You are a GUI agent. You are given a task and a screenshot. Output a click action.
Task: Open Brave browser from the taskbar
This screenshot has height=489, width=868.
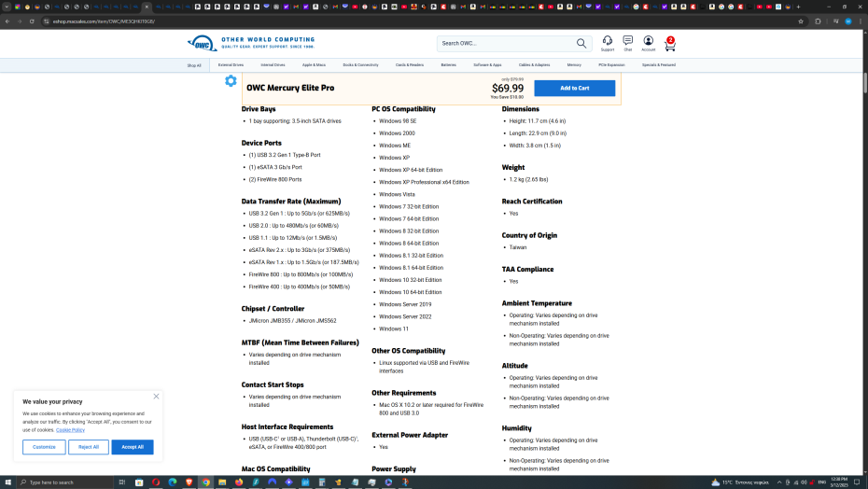[189, 482]
